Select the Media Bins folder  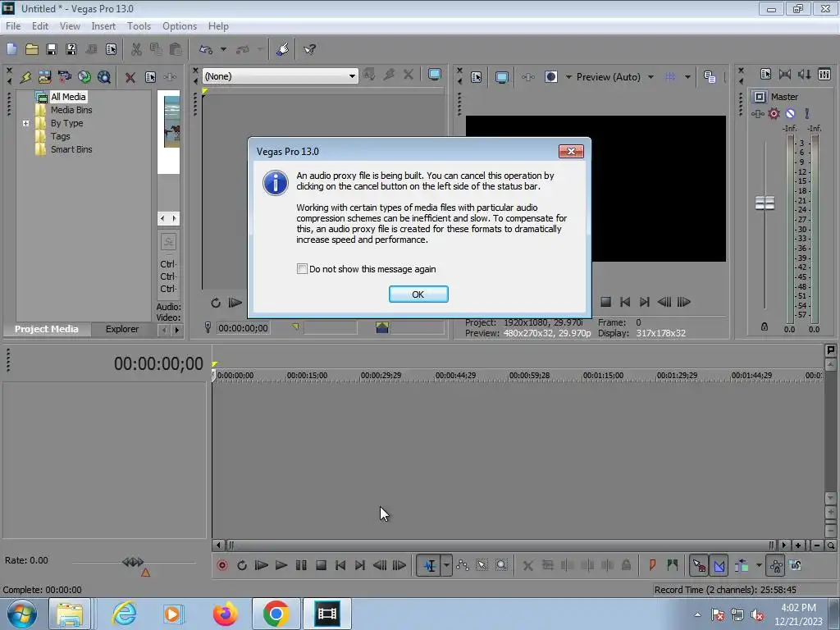(x=71, y=110)
